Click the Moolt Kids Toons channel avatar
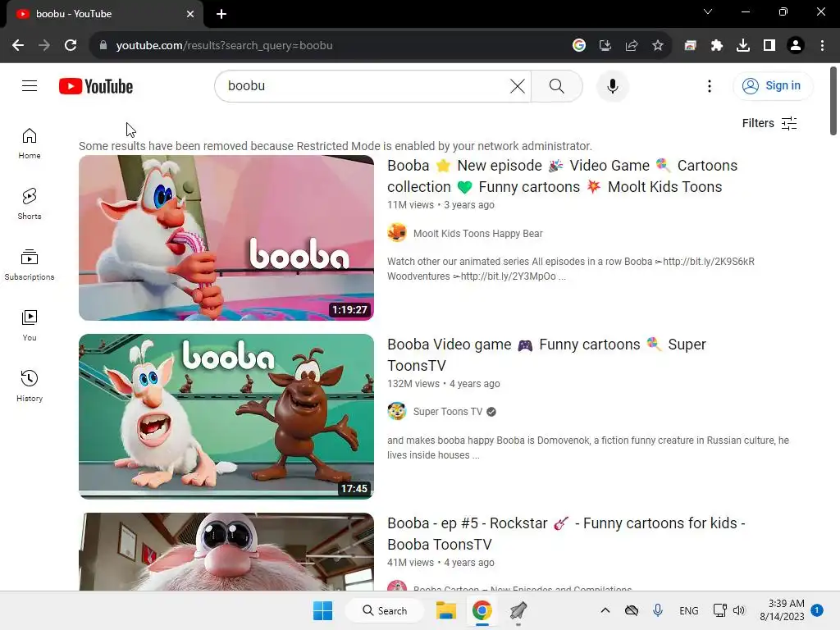 coord(397,233)
